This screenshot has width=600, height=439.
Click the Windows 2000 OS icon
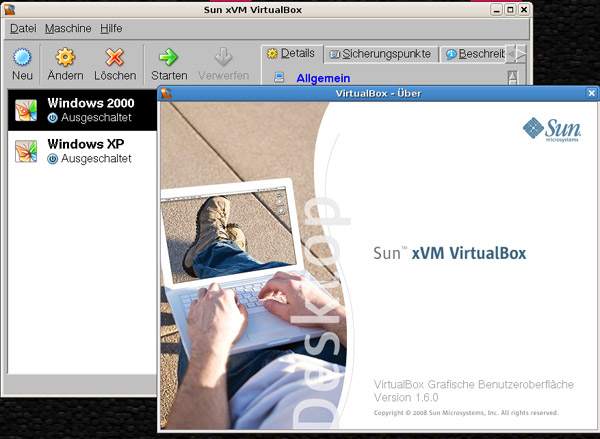(x=26, y=110)
